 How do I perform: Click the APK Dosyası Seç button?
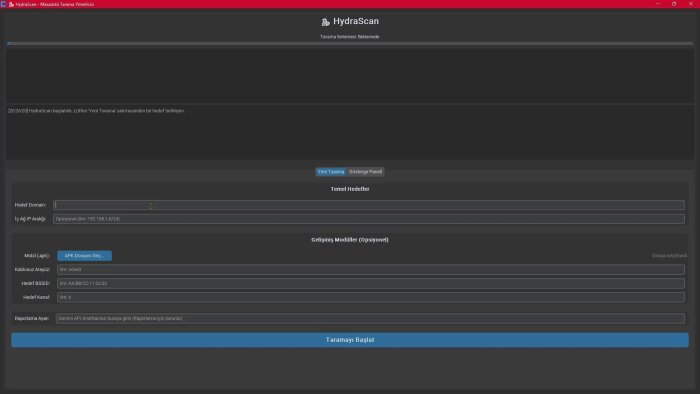84,256
